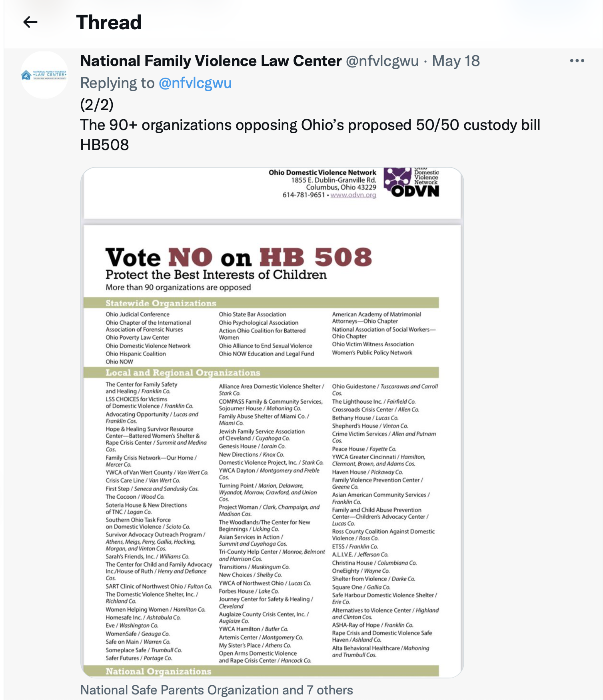Viewport: 603px width, 700px height.
Task: Click the ODVN logo in the flyer
Action: click(x=411, y=183)
